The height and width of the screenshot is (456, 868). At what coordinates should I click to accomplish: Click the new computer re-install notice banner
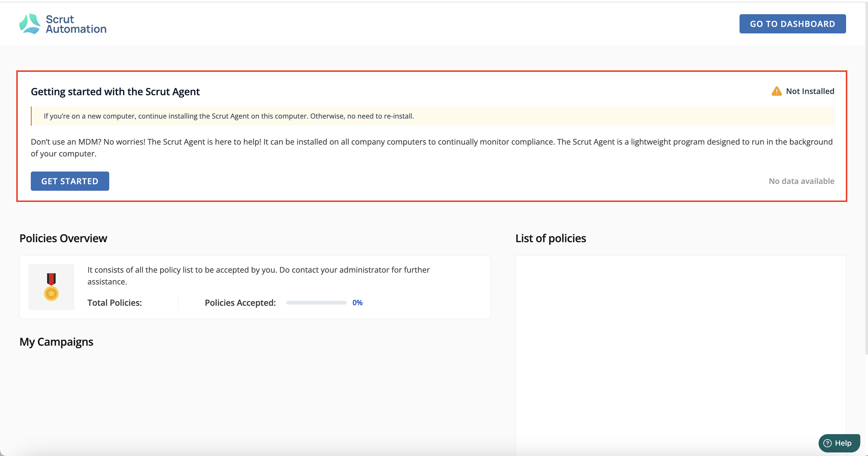[433, 116]
